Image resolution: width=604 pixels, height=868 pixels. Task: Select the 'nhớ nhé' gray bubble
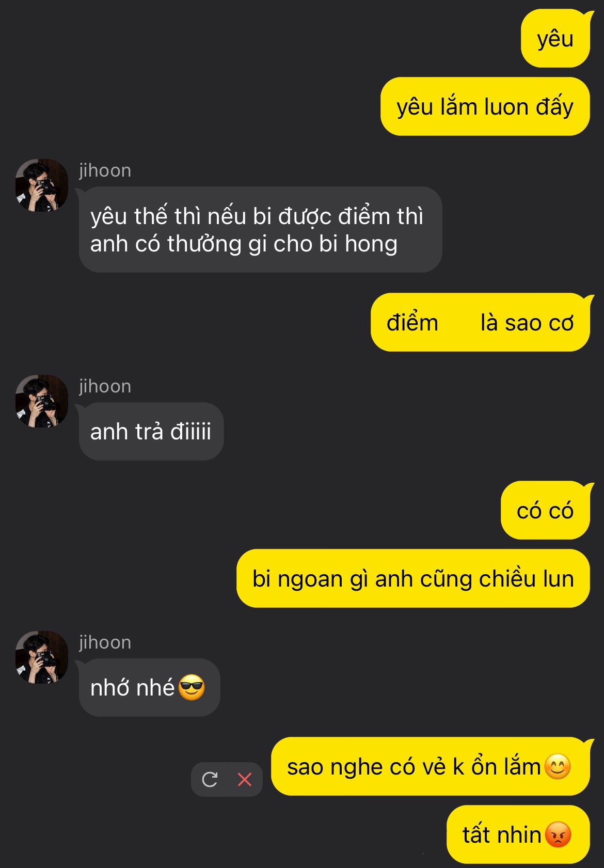[x=150, y=687]
